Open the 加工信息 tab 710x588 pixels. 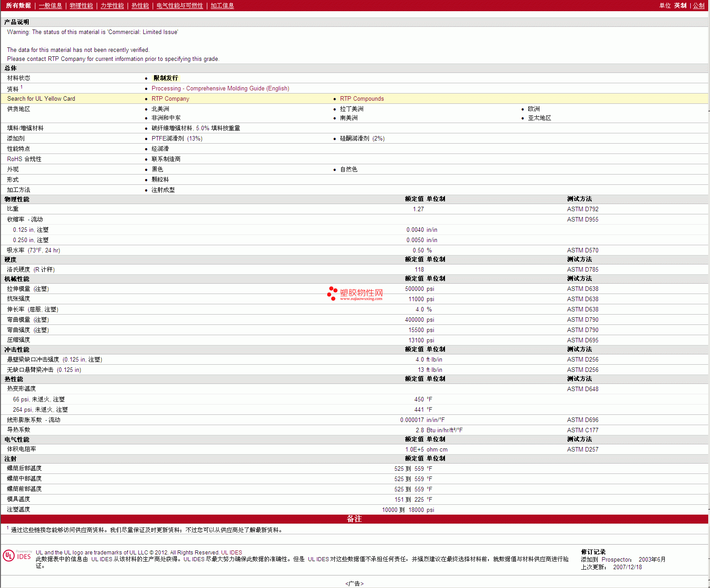tap(222, 5)
